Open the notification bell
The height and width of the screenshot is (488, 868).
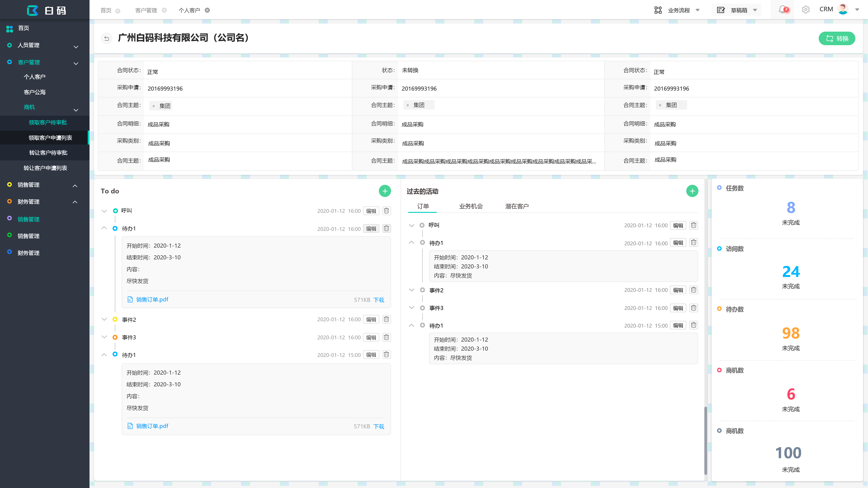[x=783, y=10]
